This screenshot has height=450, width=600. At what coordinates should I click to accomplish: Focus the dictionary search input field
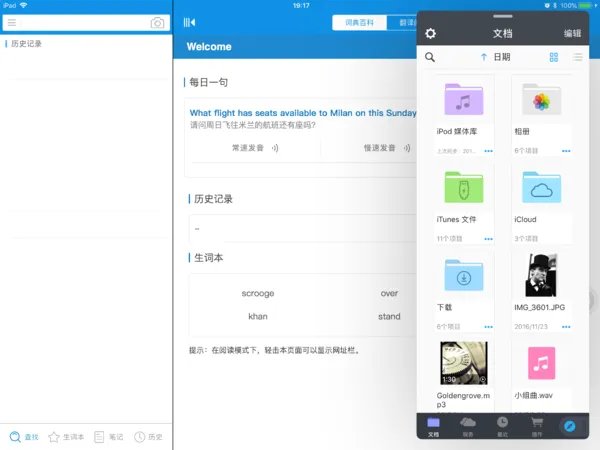pos(86,23)
